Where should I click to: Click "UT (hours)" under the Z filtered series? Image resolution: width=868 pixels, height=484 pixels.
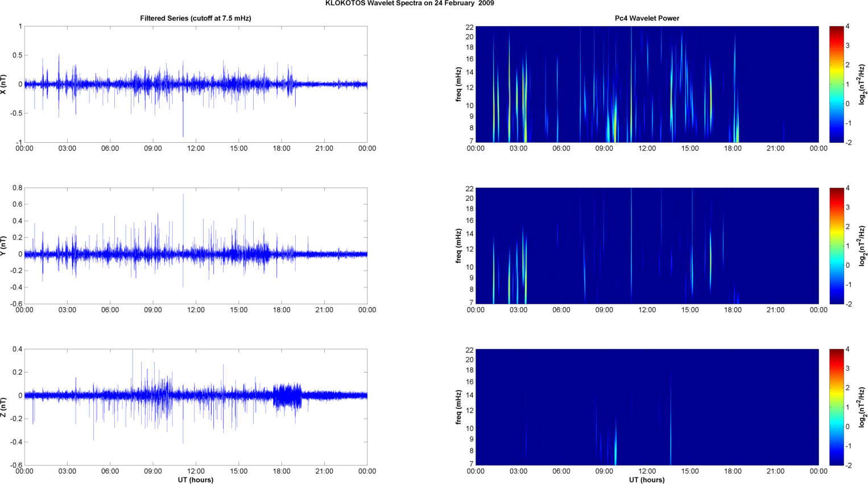point(196,480)
